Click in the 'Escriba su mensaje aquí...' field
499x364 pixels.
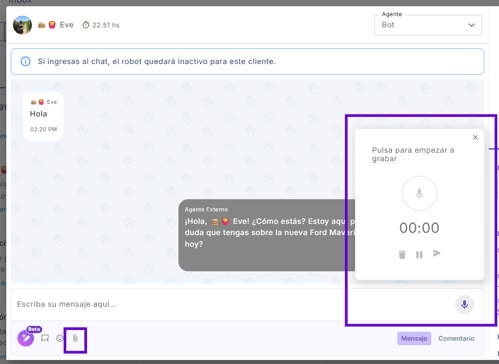(233, 304)
